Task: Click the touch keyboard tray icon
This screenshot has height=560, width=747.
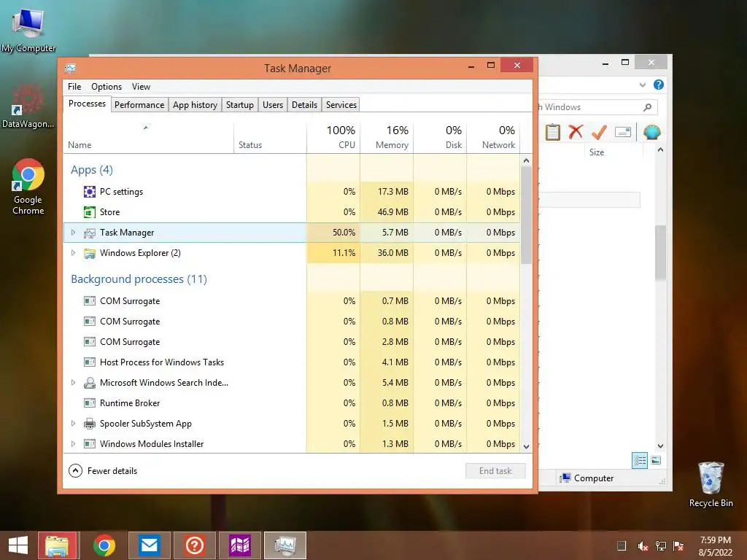Action: (622, 545)
